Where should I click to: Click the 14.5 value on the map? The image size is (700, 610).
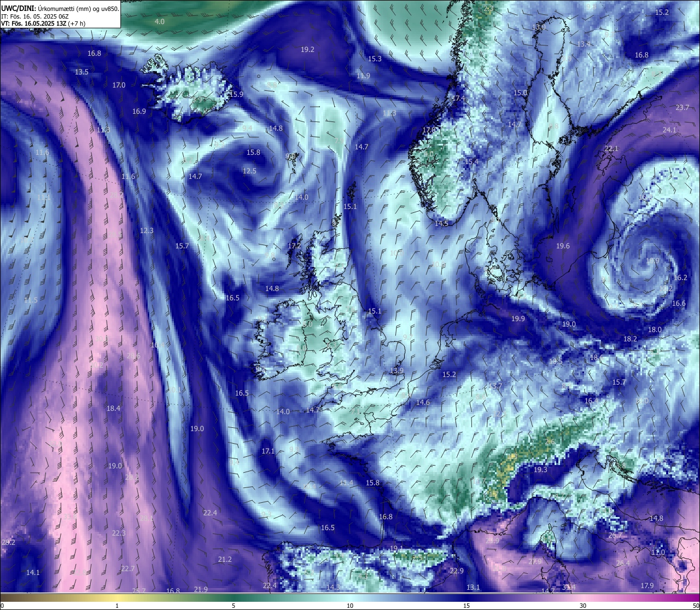point(441,223)
